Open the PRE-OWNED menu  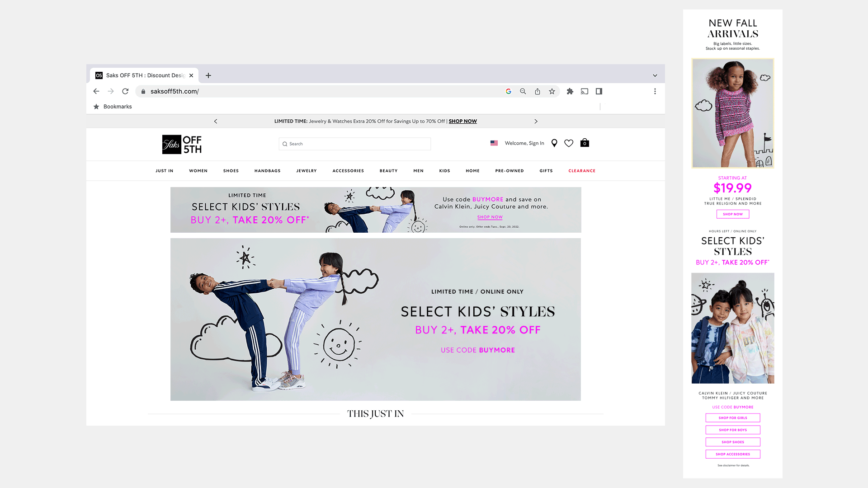pyautogui.click(x=509, y=171)
